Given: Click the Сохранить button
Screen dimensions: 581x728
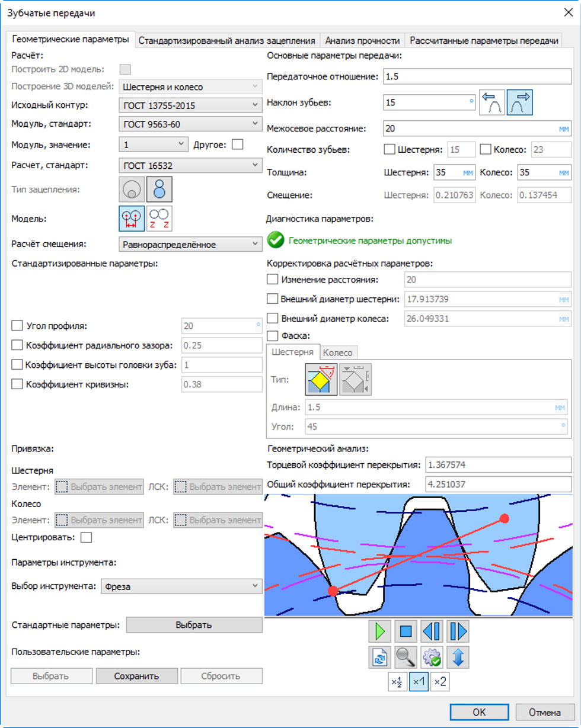Looking at the screenshot, I should (x=136, y=676).
